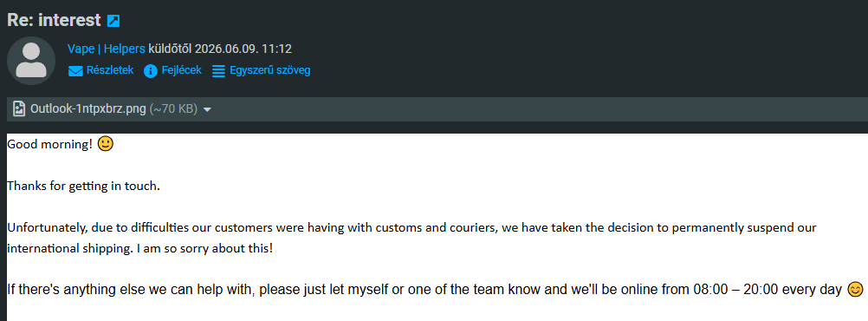The height and width of the screenshot is (321, 868).
Task: View message Fejlécek headers
Action: (181, 70)
